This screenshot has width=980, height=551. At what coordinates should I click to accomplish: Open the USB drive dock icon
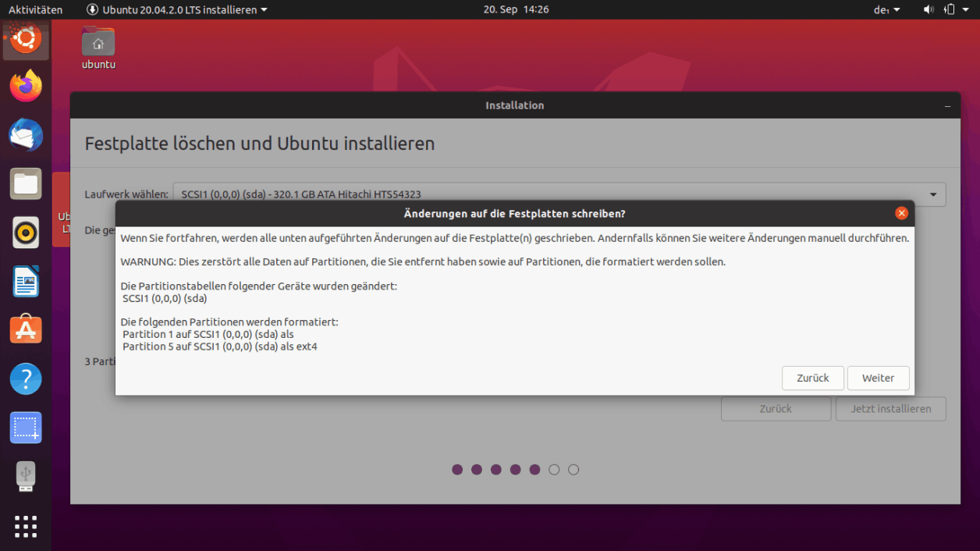click(26, 477)
